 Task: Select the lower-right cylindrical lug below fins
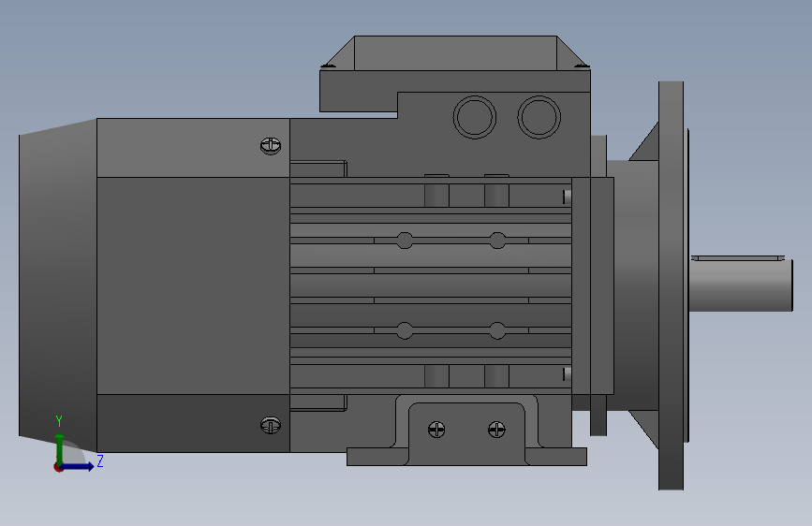(x=496, y=376)
